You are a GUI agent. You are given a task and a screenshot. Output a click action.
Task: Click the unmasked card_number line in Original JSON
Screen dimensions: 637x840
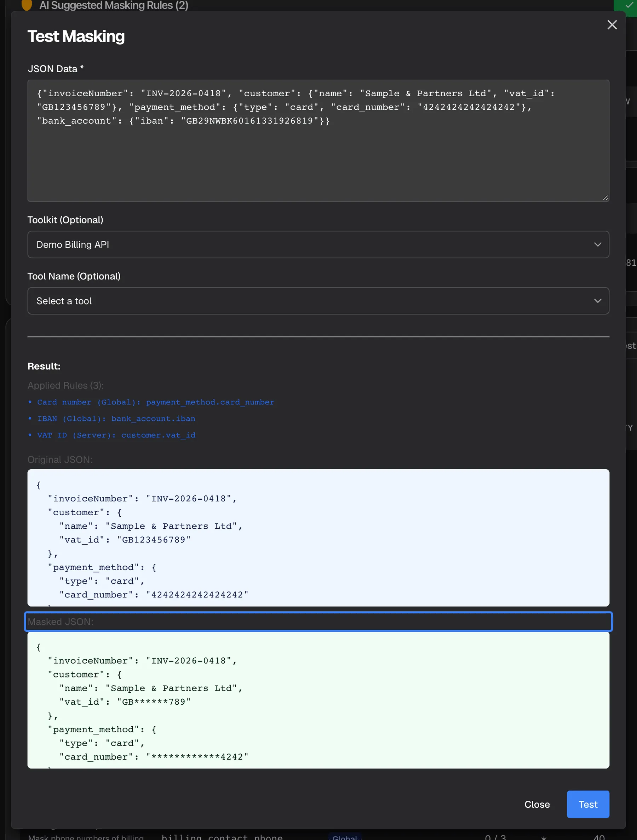(x=154, y=595)
